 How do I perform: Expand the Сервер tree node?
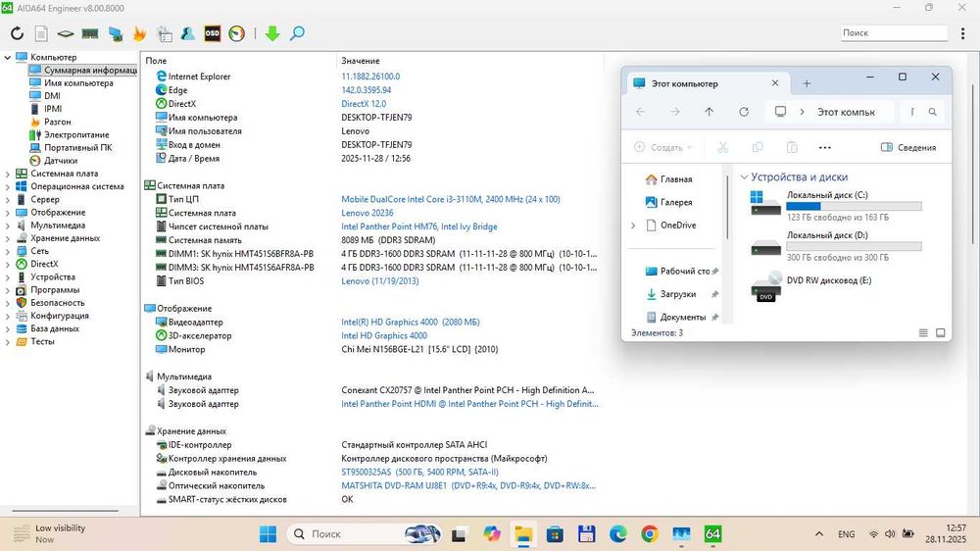point(8,199)
